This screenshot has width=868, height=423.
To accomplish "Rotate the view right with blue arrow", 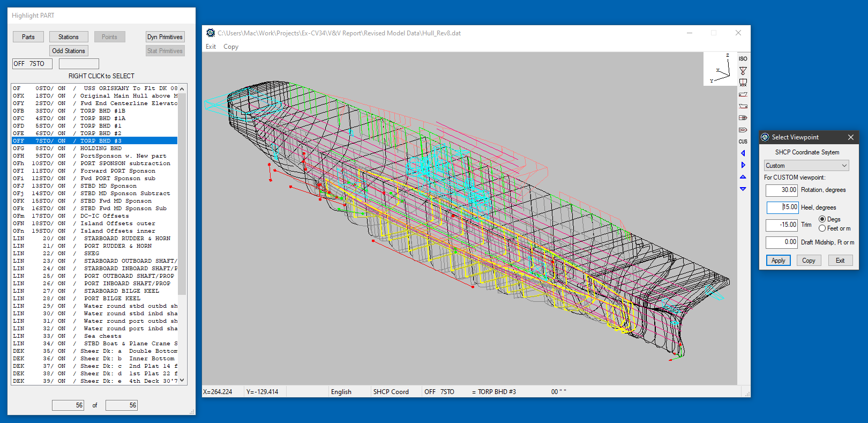I will pyautogui.click(x=743, y=165).
